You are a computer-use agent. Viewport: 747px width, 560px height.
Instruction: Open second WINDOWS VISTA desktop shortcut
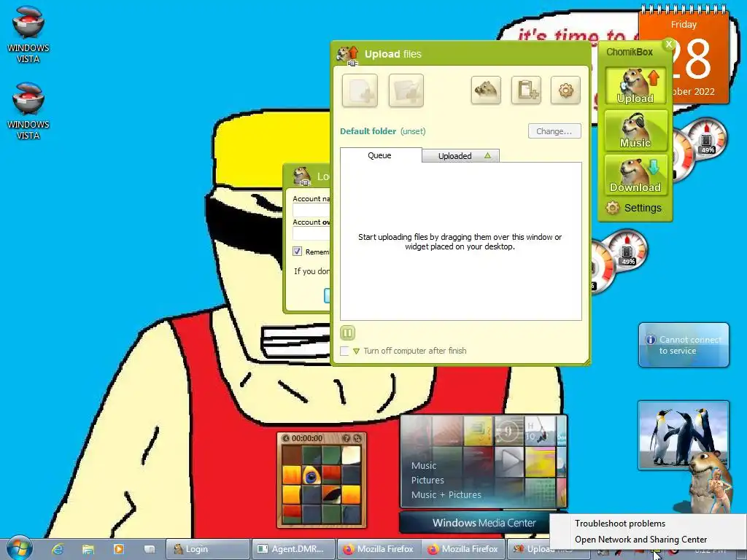[28, 111]
